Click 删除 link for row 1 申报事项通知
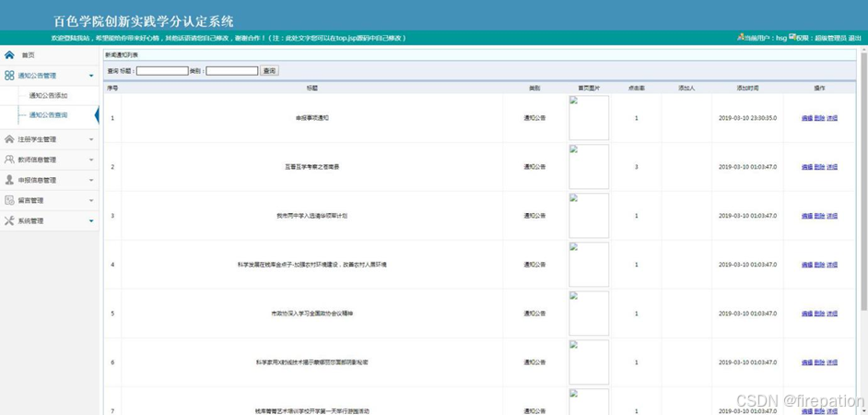868x415 pixels. coord(819,118)
